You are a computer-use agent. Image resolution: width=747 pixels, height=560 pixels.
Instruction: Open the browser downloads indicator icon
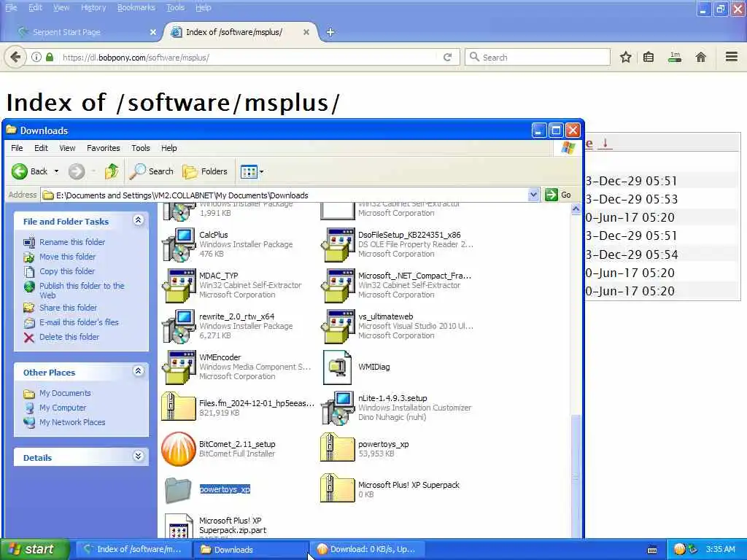click(675, 57)
